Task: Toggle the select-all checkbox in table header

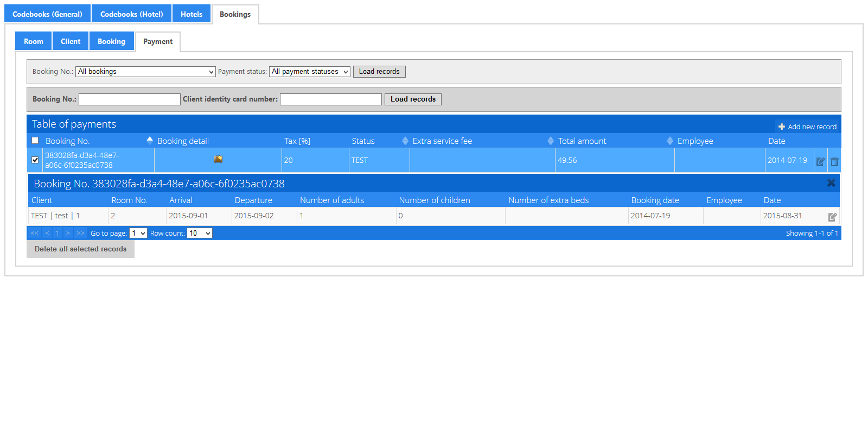Action: tap(35, 141)
